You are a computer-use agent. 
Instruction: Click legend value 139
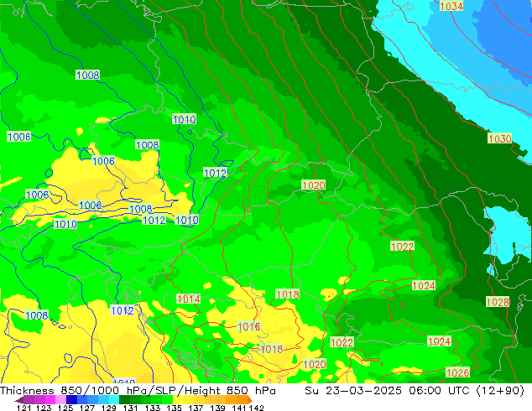pyautogui.click(x=217, y=408)
